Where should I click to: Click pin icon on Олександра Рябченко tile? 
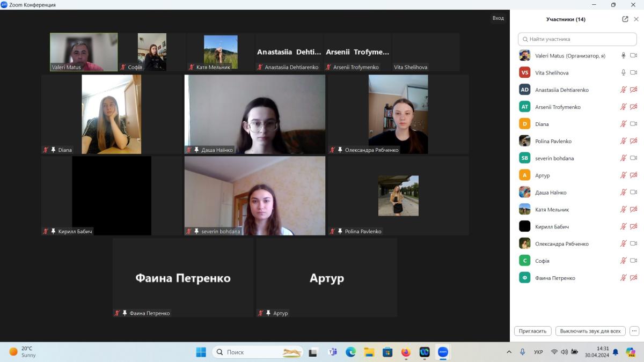[340, 150]
